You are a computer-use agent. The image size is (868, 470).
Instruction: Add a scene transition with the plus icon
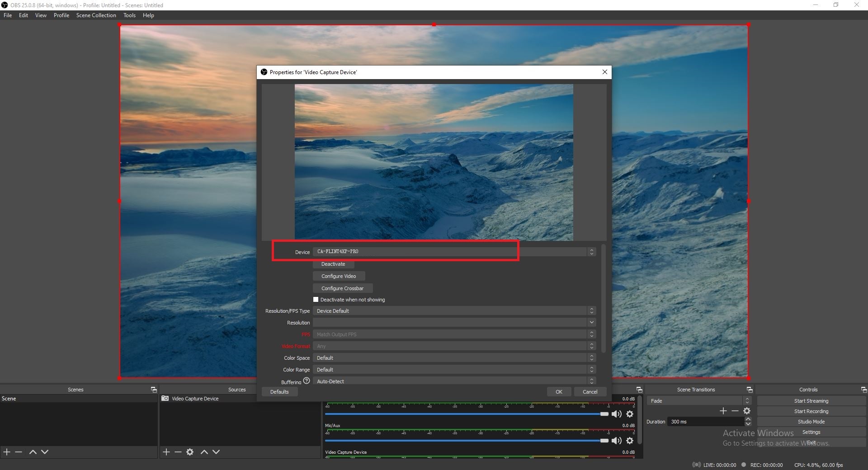point(723,411)
